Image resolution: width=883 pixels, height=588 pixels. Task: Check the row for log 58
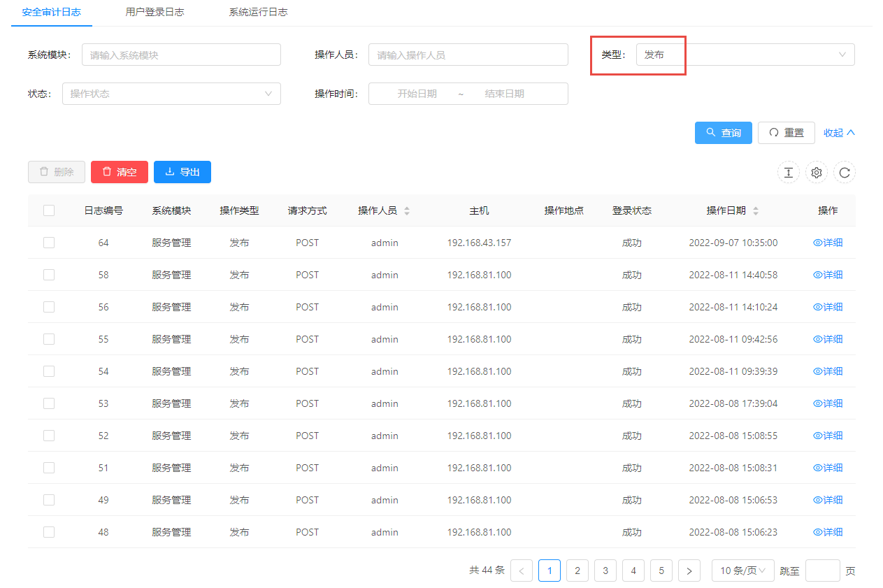[49, 275]
